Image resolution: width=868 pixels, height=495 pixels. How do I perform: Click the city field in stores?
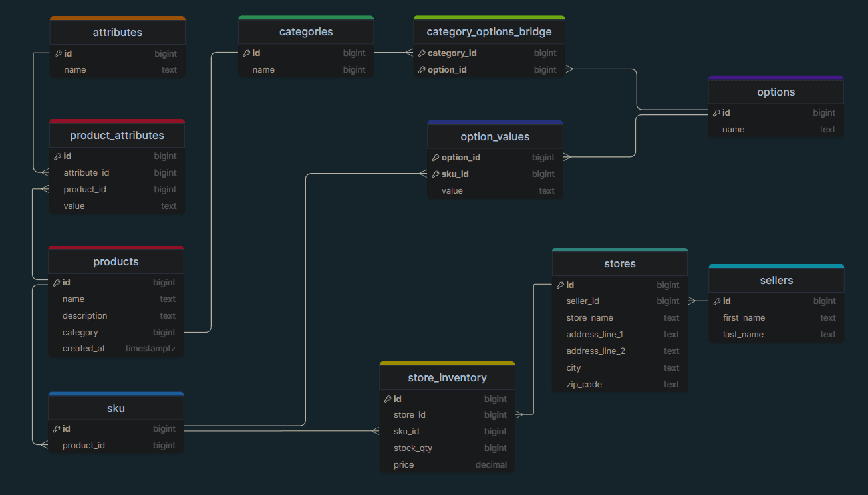pos(620,368)
